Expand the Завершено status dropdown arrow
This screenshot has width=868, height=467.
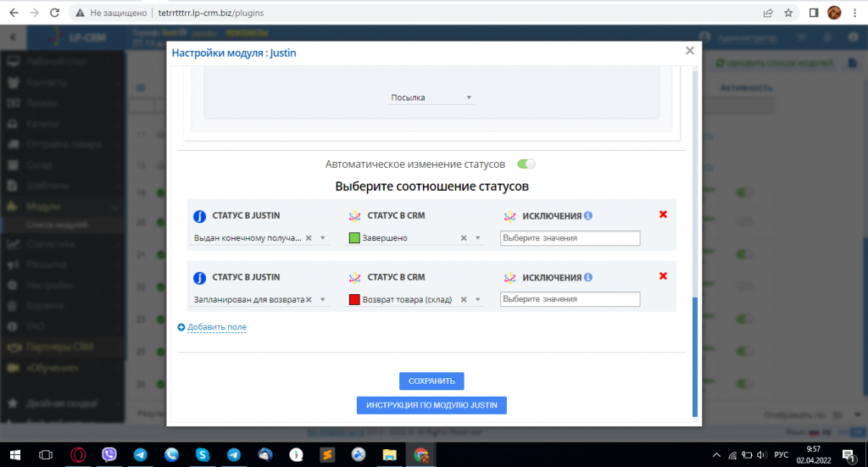[x=478, y=238]
